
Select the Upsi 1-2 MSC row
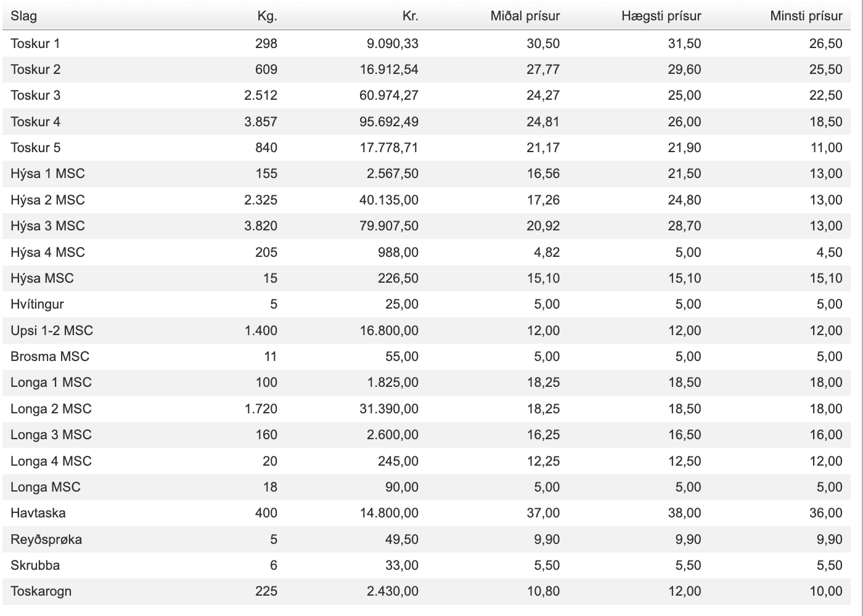(x=52, y=331)
